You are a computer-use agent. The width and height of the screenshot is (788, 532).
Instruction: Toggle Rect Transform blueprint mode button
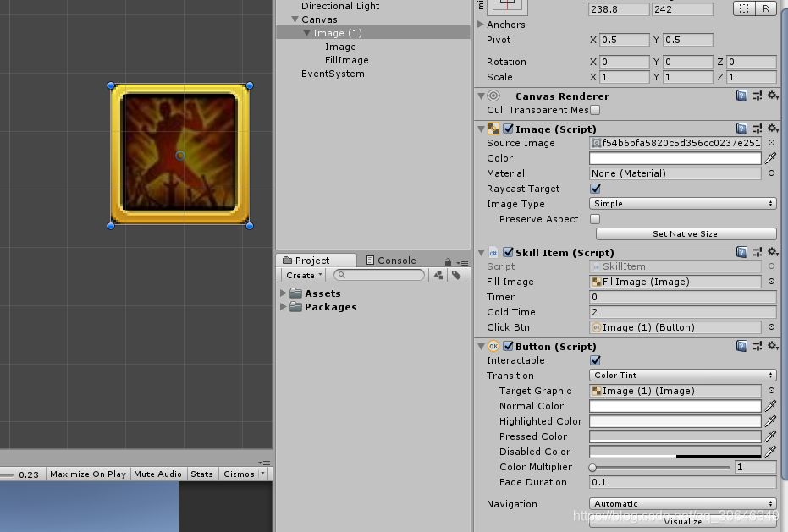[744, 8]
